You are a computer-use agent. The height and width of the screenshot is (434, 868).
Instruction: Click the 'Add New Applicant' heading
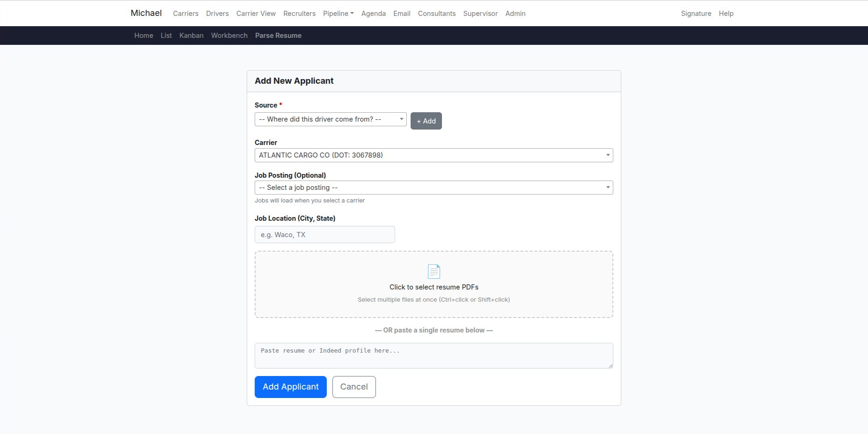coord(294,81)
